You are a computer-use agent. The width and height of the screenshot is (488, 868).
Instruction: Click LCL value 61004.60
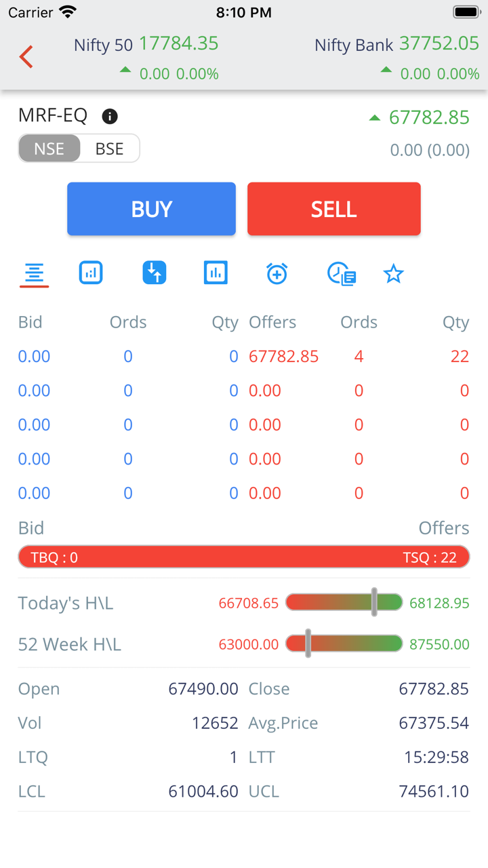(203, 791)
